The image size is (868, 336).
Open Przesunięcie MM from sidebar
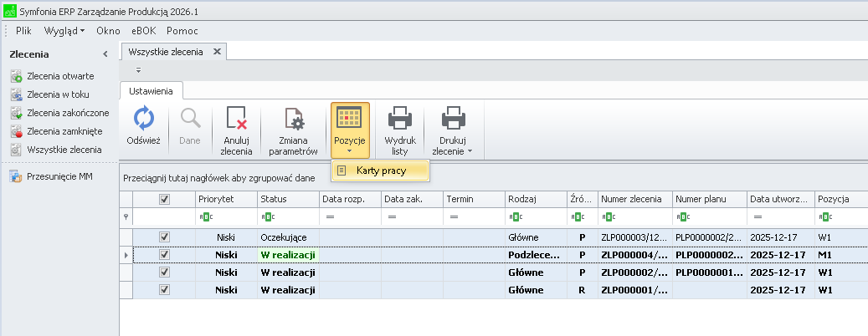59,176
